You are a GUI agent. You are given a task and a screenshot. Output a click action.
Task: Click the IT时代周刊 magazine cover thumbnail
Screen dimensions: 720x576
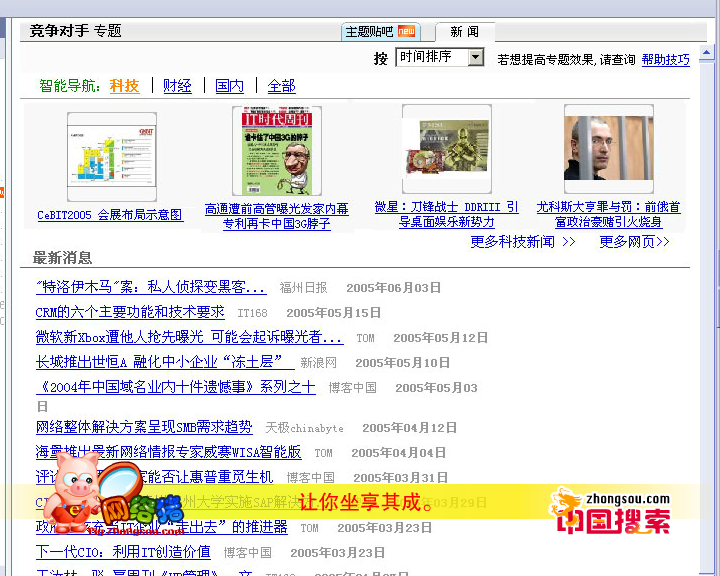[276, 151]
